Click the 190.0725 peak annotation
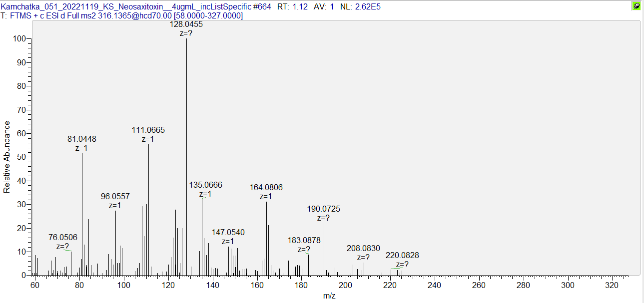 tap(323, 209)
